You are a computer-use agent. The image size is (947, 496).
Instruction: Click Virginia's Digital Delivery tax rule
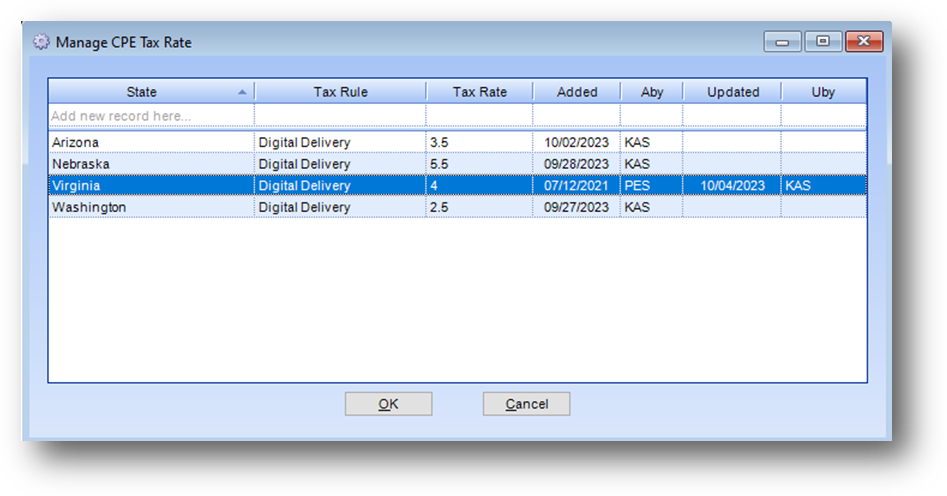click(x=340, y=185)
